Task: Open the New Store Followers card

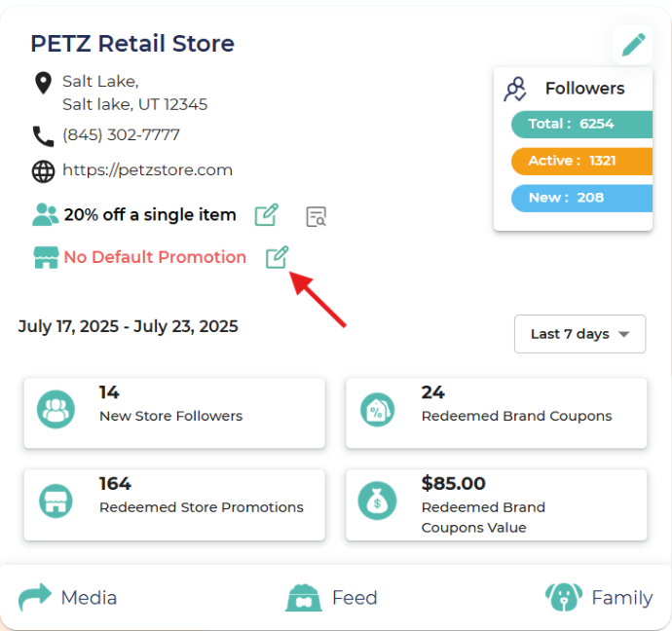Action: (174, 413)
